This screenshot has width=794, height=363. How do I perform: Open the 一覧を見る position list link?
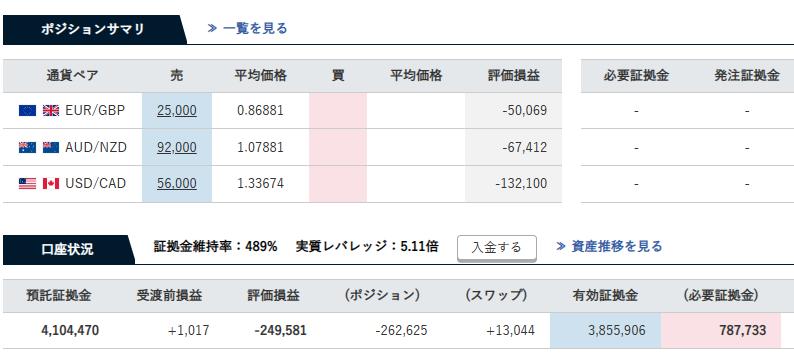pos(255,28)
